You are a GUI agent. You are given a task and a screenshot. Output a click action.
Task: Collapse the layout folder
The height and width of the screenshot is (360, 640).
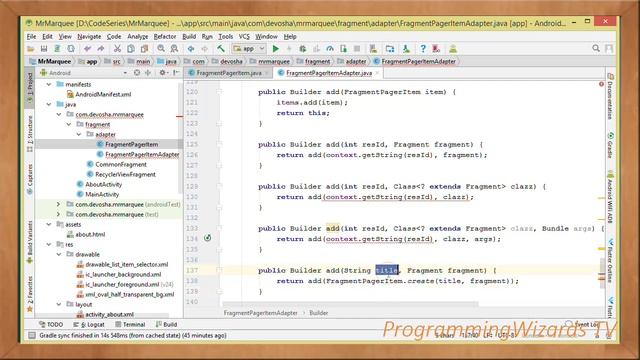(x=59, y=304)
